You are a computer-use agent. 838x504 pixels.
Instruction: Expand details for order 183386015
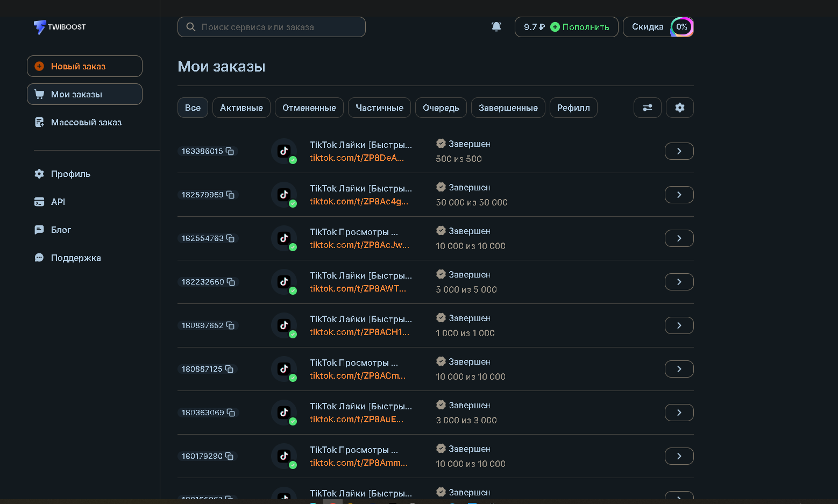pos(679,151)
